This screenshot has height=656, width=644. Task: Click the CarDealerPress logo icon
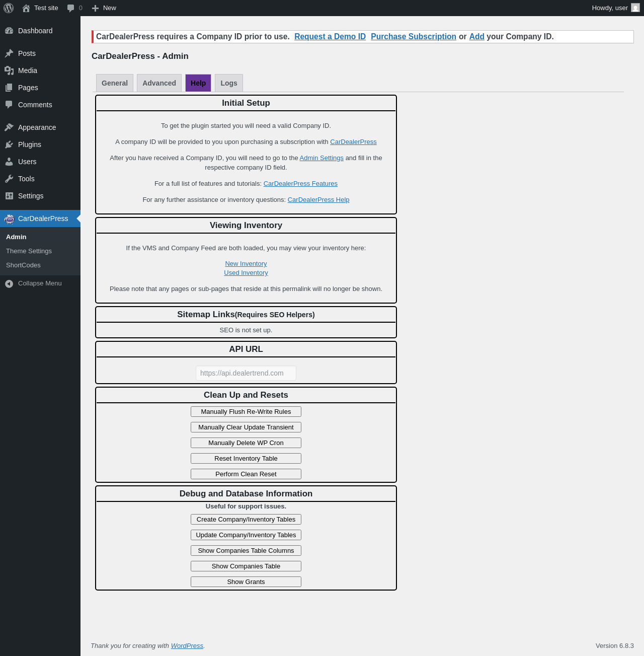[9, 218]
